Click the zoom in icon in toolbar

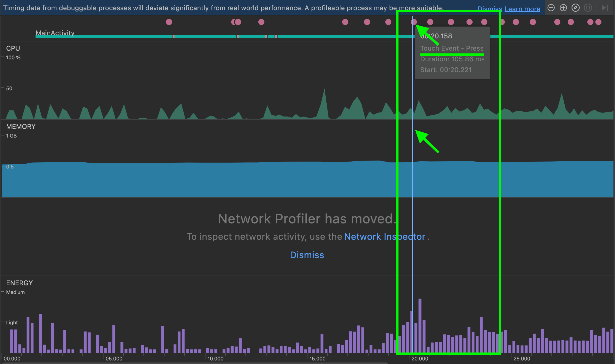tap(564, 7)
